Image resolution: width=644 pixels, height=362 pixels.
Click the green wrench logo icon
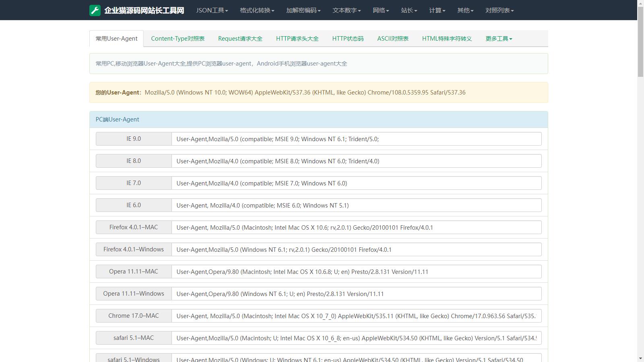tap(95, 10)
